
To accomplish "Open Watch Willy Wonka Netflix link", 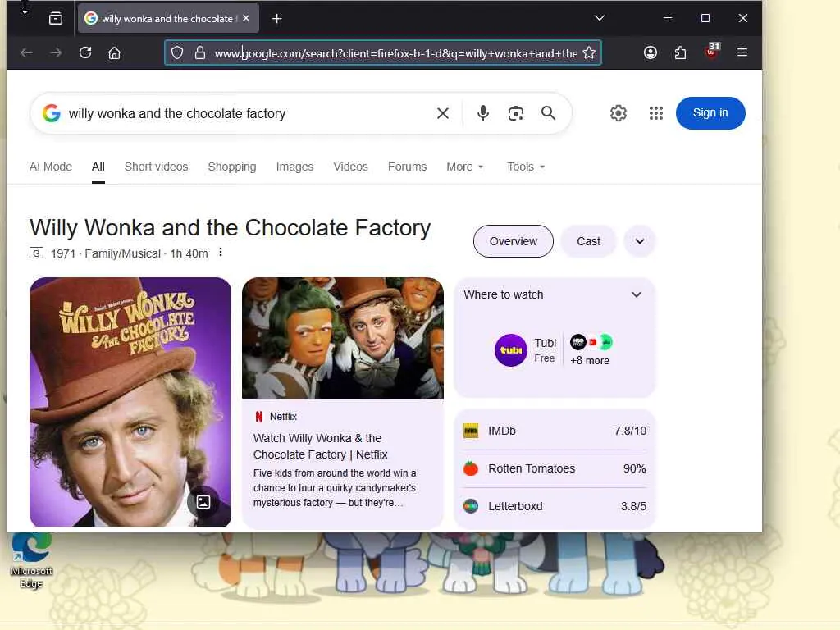I will click(x=321, y=446).
